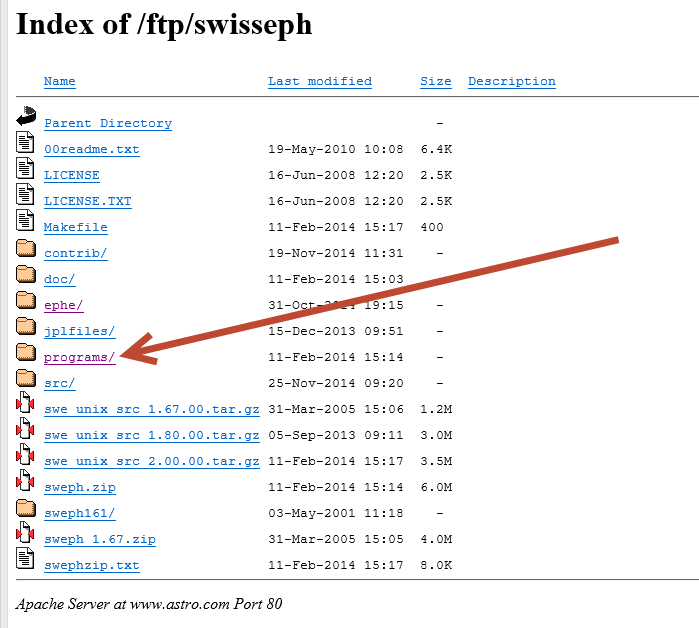This screenshot has height=628, width=699.
Task: Sort listing by the Name column header
Action: [x=59, y=81]
